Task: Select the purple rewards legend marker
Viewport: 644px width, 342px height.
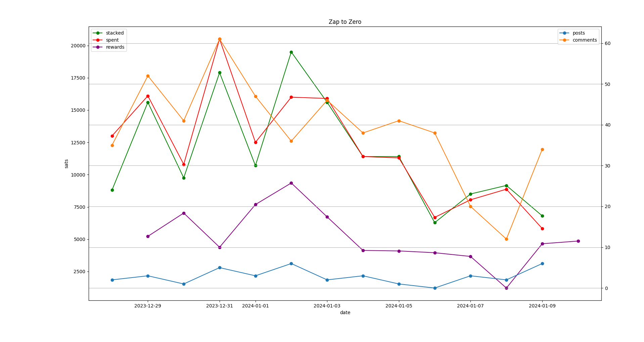Action: coord(98,47)
